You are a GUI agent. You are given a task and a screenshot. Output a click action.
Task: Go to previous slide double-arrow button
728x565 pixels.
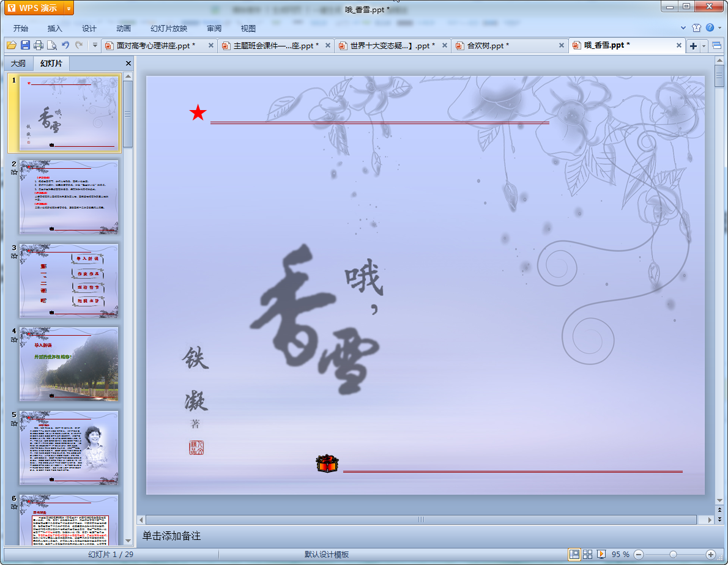coord(719,510)
